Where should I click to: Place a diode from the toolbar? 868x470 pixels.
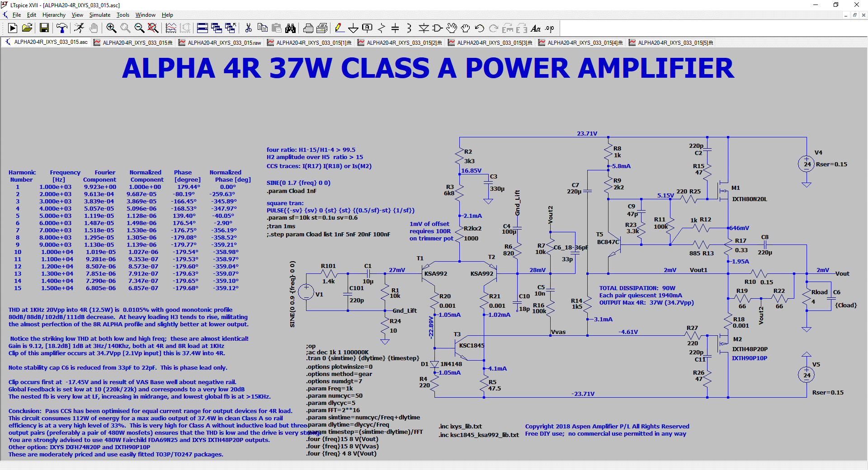pos(423,28)
